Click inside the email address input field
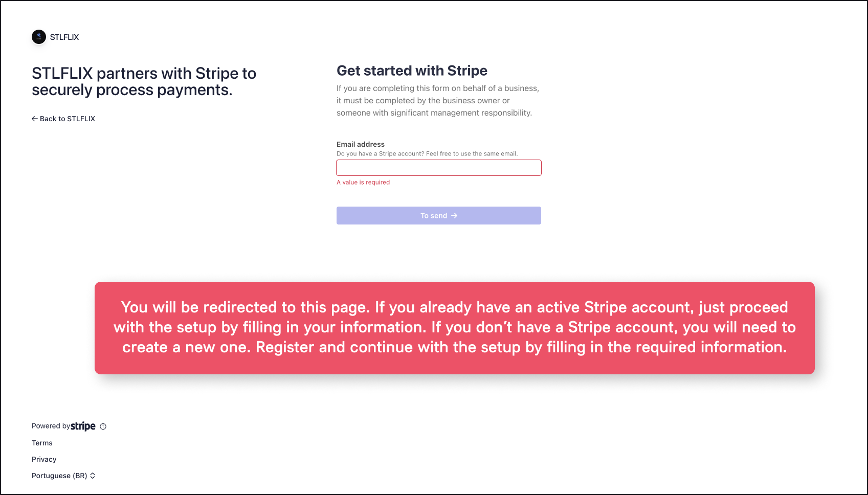 [x=438, y=167]
